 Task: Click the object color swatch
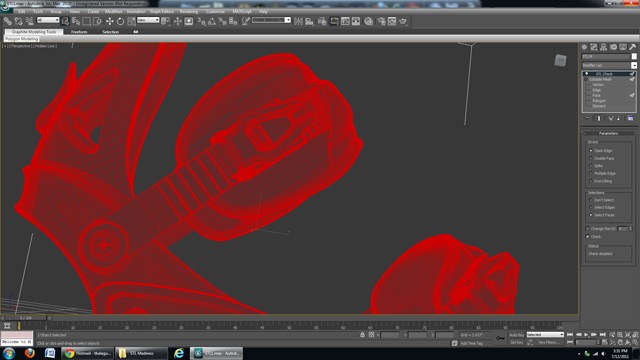pos(634,56)
